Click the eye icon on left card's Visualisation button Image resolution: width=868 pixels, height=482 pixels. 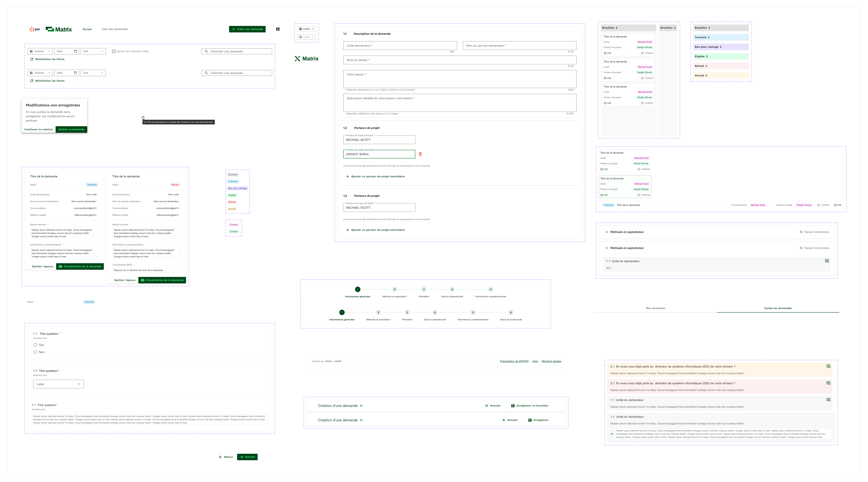[x=60, y=266]
